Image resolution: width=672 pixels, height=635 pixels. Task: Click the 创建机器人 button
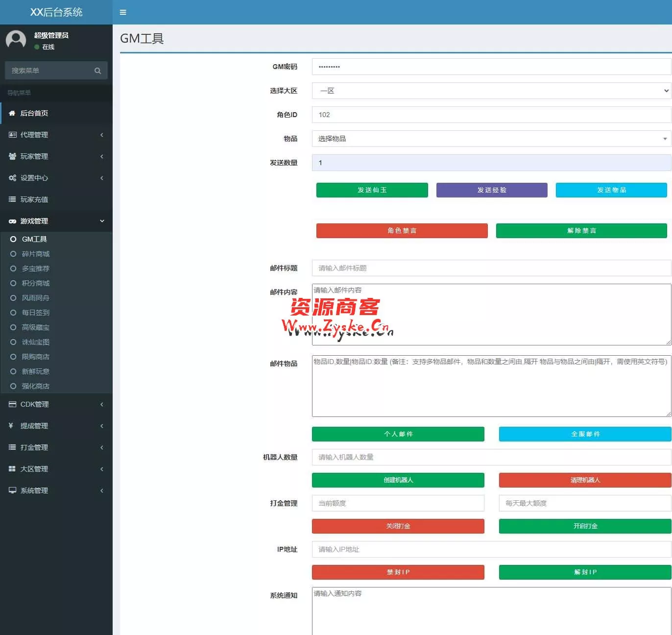[x=398, y=480]
